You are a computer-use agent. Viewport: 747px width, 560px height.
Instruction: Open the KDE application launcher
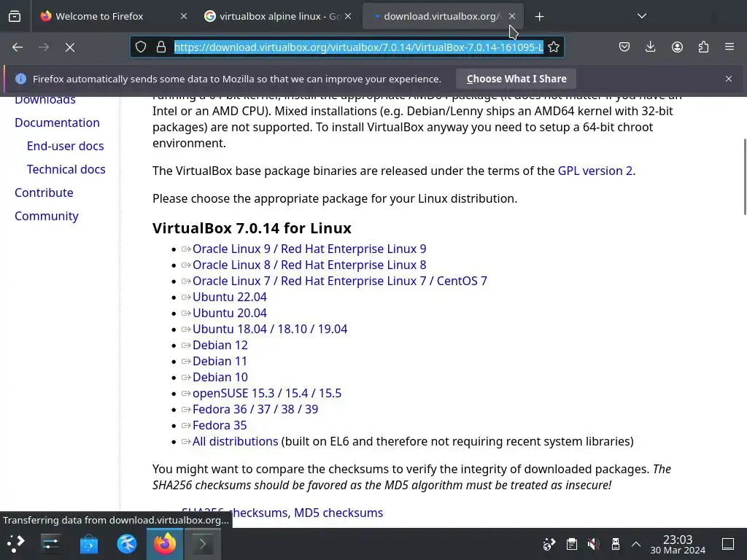(16, 544)
